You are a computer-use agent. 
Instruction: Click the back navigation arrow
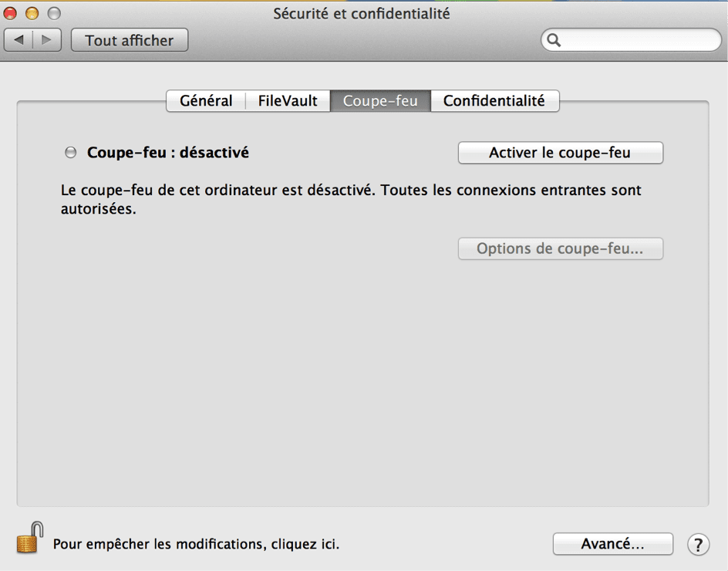pyautogui.click(x=19, y=40)
